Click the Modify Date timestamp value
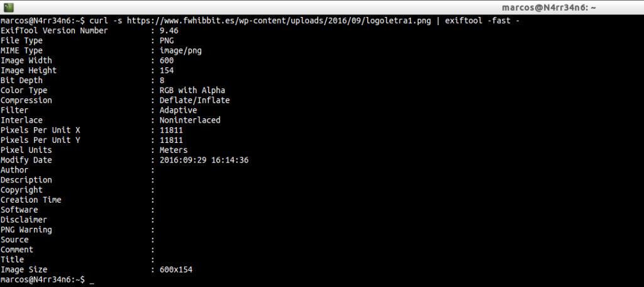 click(x=204, y=160)
